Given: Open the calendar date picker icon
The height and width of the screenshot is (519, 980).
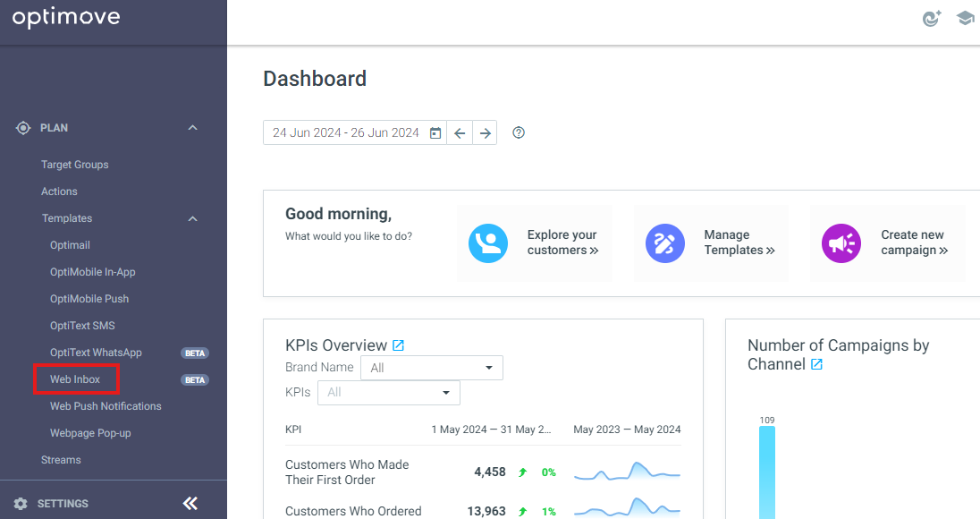Looking at the screenshot, I should [435, 132].
